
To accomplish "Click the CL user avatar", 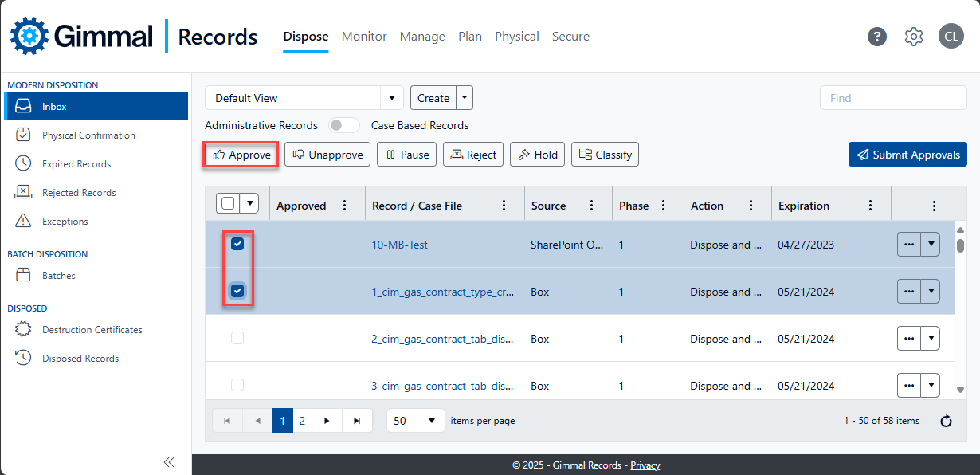I will 951,37.
